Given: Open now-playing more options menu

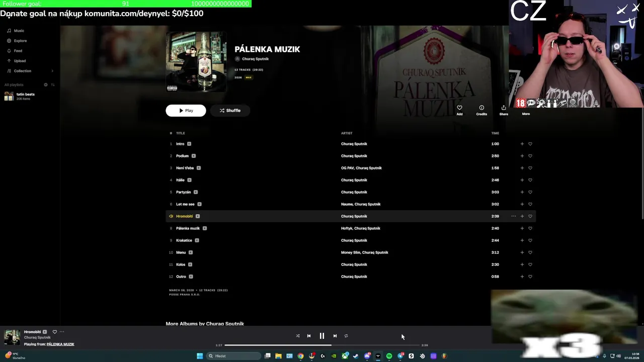Looking at the screenshot, I should click(62, 332).
